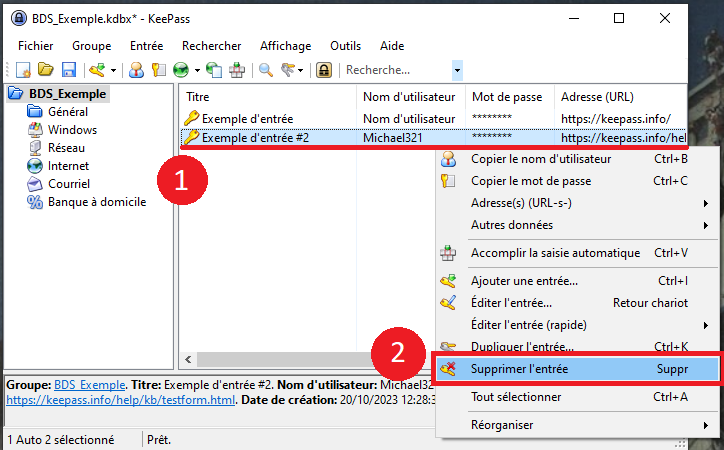Click the https://keepass.info/ URL cell
Viewport: 724px width, 450px height.
tap(615, 119)
